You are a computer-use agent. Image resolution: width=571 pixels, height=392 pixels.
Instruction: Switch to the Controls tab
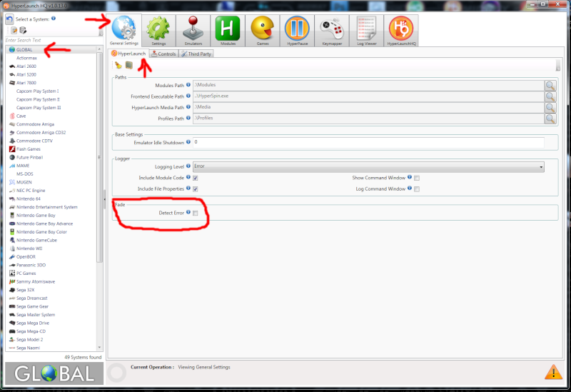(x=164, y=54)
